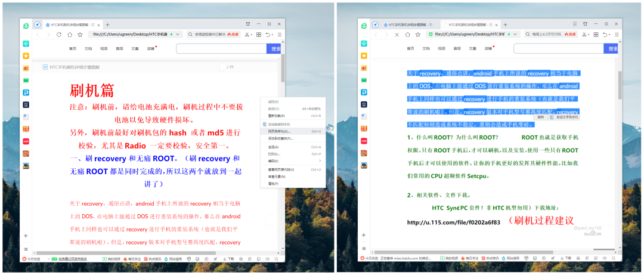Screen dimensions: 644x275
Task: Click the 发送文字到手机 popup button
Action: [564, 117]
